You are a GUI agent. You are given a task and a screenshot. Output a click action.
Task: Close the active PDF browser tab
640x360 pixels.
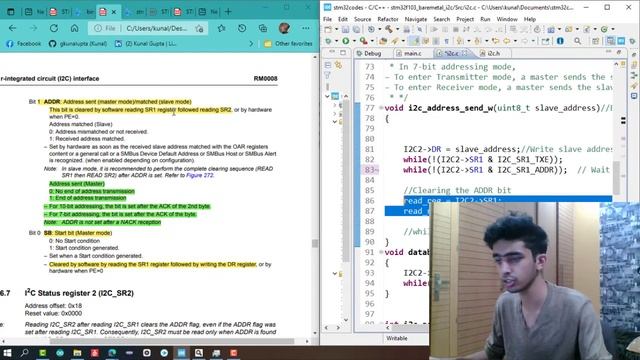tap(114, 12)
